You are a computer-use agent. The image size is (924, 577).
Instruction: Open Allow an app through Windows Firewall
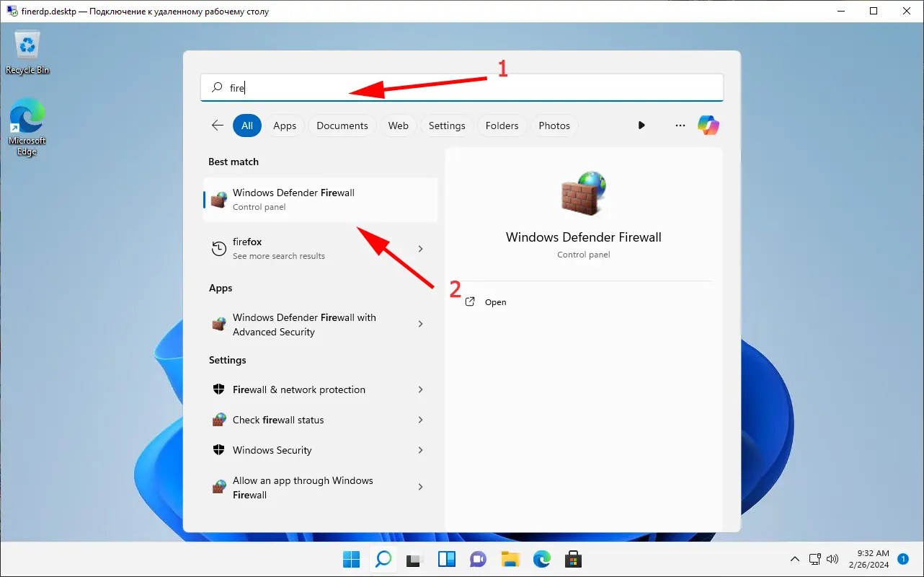tap(303, 487)
